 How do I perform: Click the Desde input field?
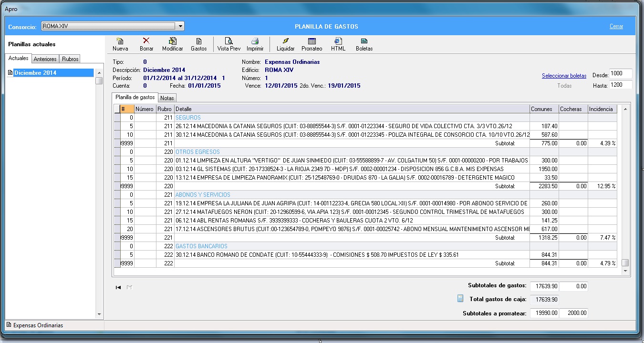point(620,74)
